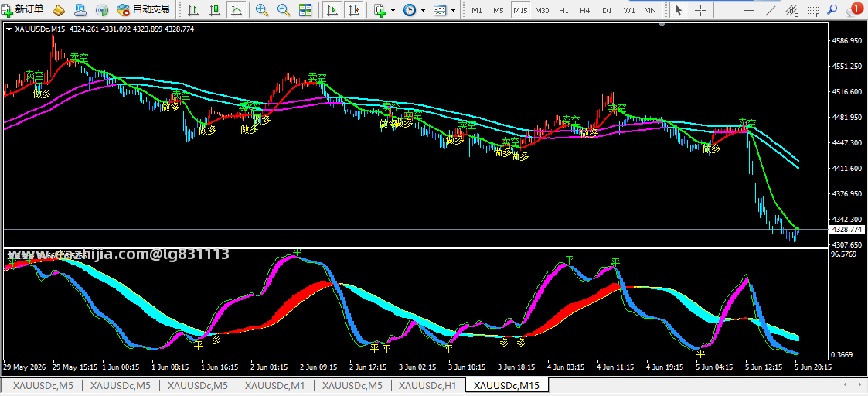
Task: Select the MN timeframe
Action: [650, 10]
